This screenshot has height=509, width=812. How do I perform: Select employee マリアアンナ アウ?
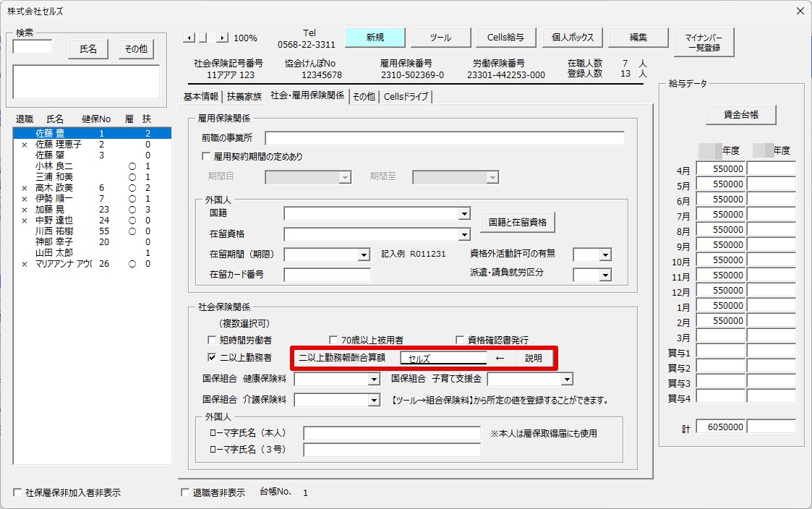(92, 264)
